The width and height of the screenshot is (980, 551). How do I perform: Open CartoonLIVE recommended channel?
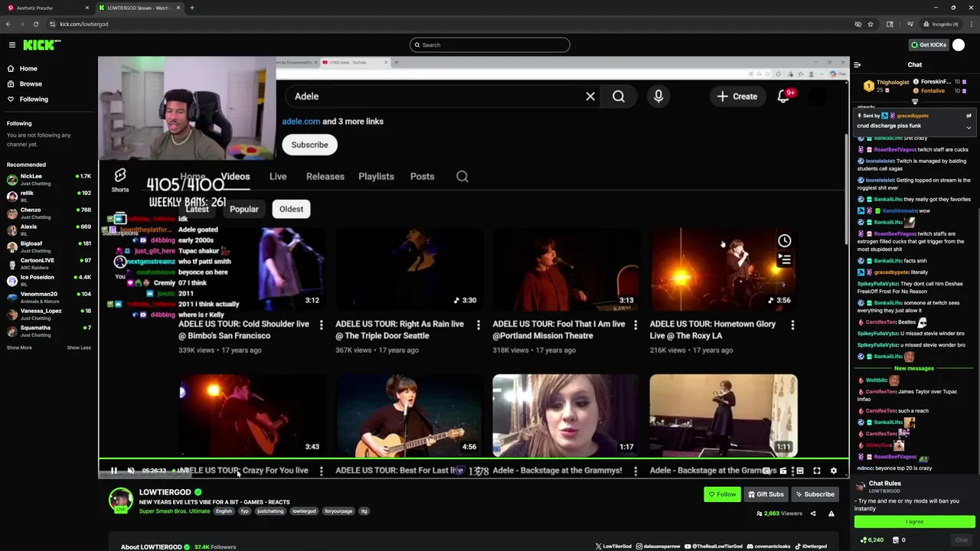(48, 264)
